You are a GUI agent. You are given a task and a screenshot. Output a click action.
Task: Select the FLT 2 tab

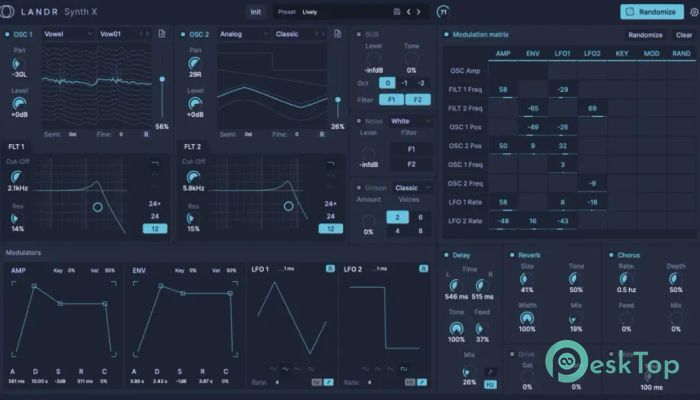coord(192,146)
